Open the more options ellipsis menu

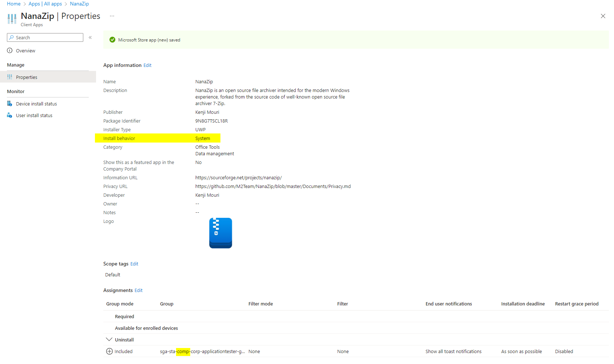(112, 16)
